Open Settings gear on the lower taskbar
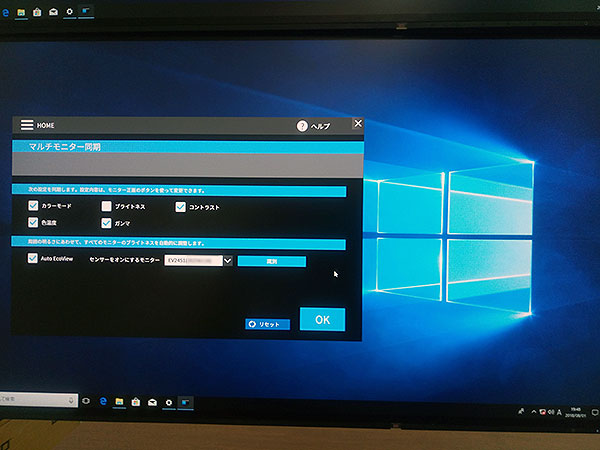The image size is (600, 450). tap(169, 403)
